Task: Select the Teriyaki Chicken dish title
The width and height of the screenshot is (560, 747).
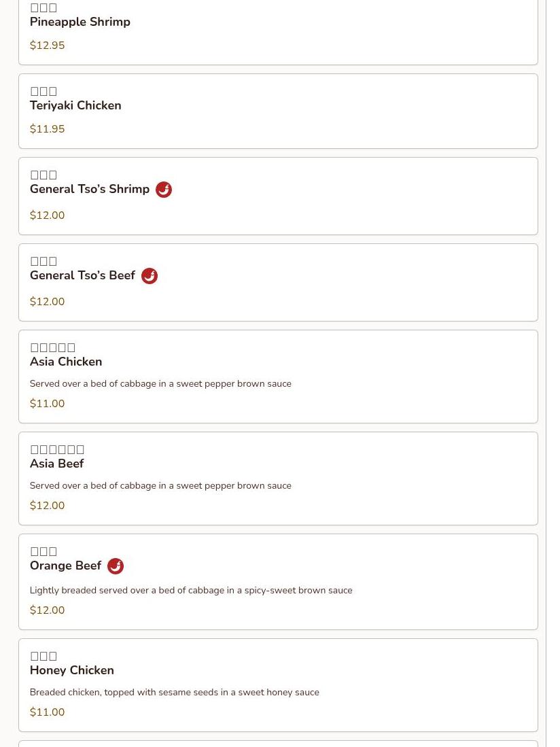Action: [x=75, y=105]
